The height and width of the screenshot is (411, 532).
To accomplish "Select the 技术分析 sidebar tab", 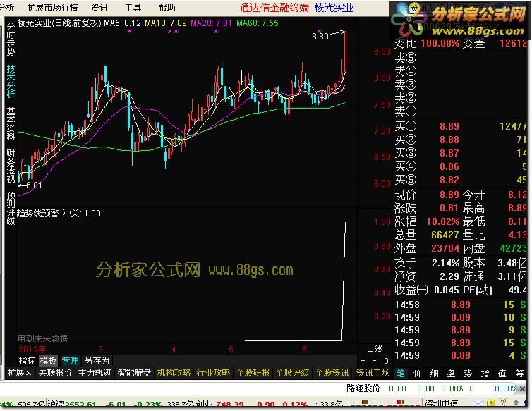I will coord(11,82).
